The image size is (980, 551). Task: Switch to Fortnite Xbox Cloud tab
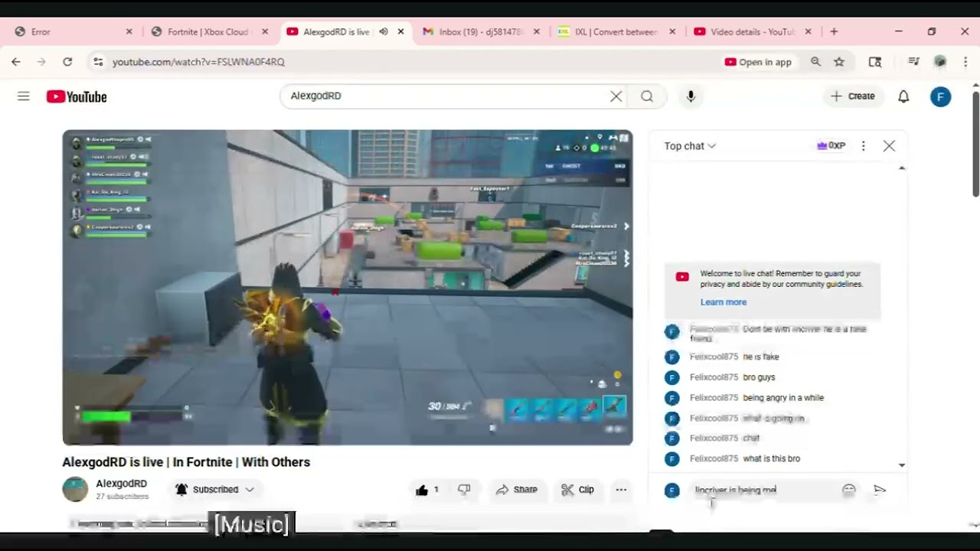tap(210, 32)
